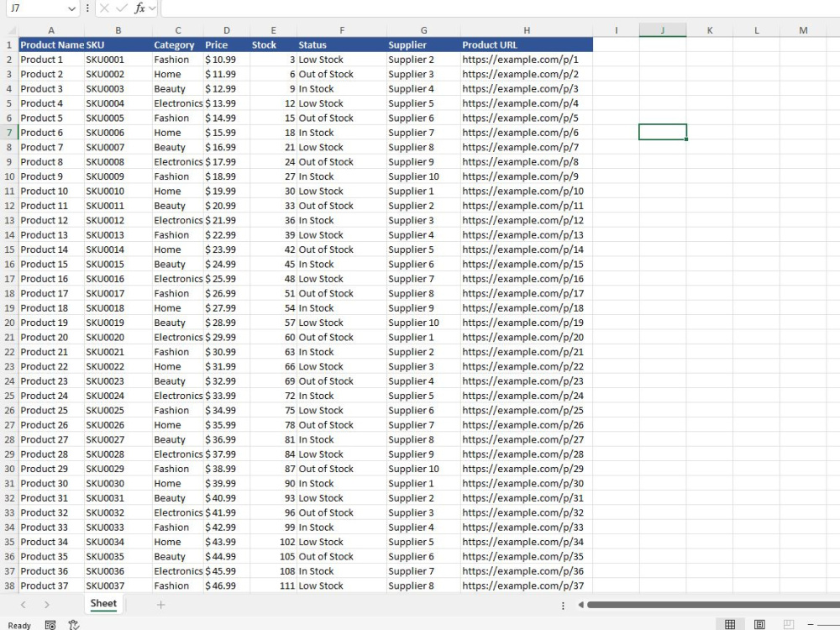Click the $ 19.99 price cell
The width and height of the screenshot is (840, 630).
[227, 191]
